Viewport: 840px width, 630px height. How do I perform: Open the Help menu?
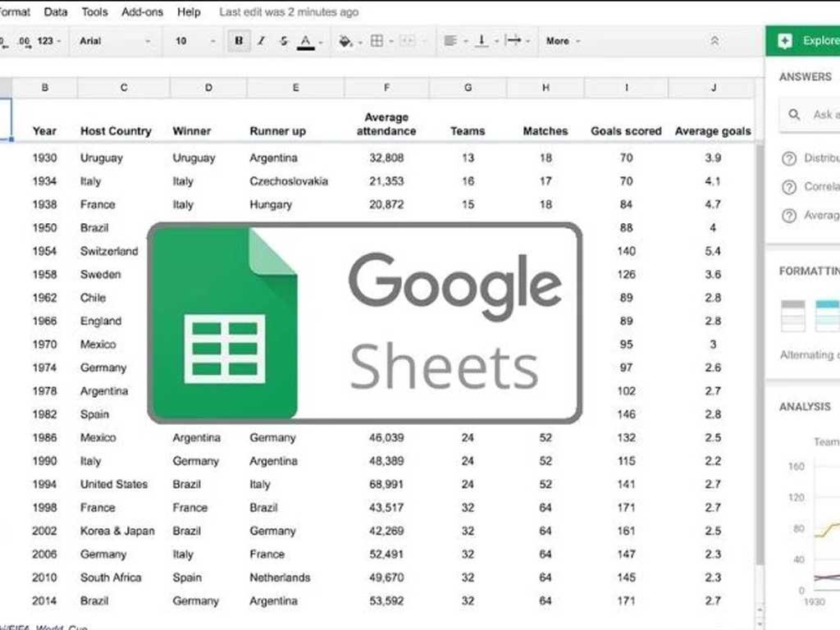(189, 11)
